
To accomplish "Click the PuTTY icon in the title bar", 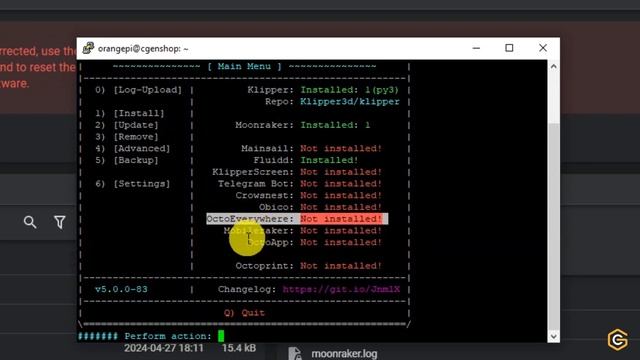I will 88,48.
